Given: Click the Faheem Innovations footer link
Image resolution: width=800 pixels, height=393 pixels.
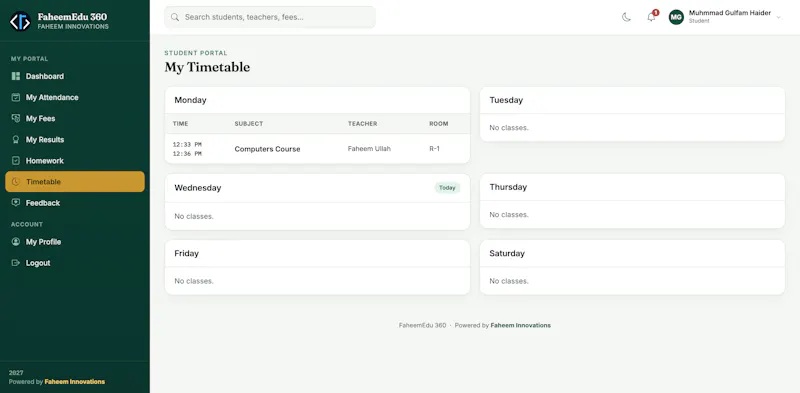Looking at the screenshot, I should pos(520,325).
